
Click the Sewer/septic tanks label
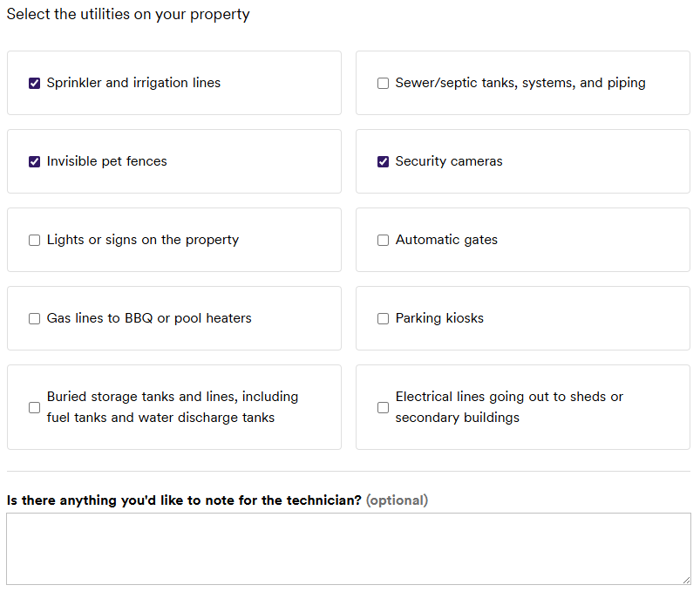click(x=521, y=83)
